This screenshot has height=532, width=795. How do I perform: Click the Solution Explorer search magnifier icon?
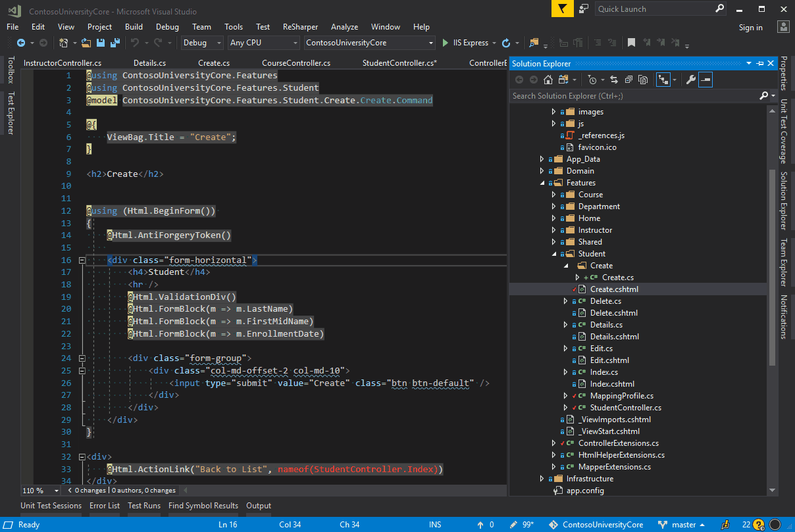[763, 96]
